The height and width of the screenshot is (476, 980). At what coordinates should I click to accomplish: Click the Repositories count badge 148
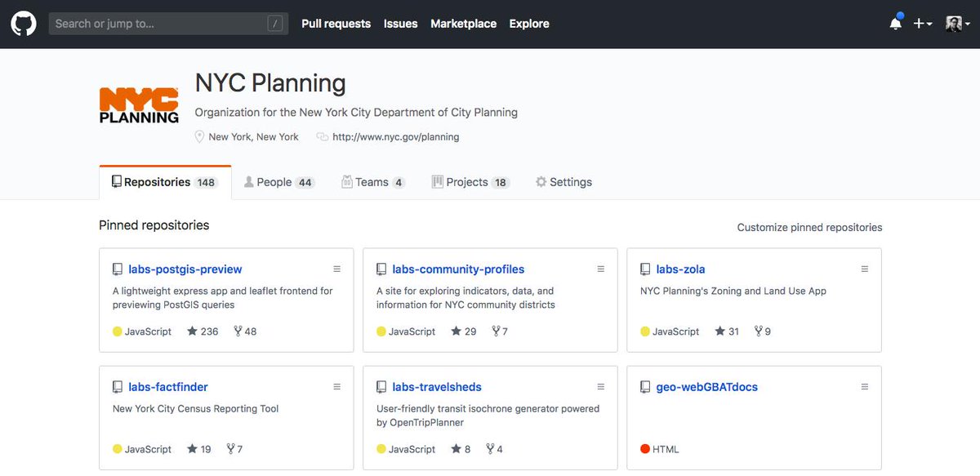[x=206, y=183]
